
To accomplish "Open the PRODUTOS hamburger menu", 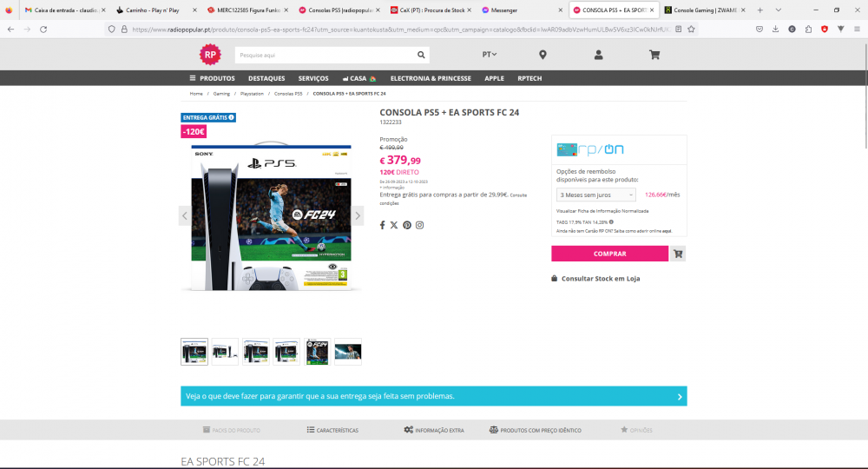I will click(212, 79).
